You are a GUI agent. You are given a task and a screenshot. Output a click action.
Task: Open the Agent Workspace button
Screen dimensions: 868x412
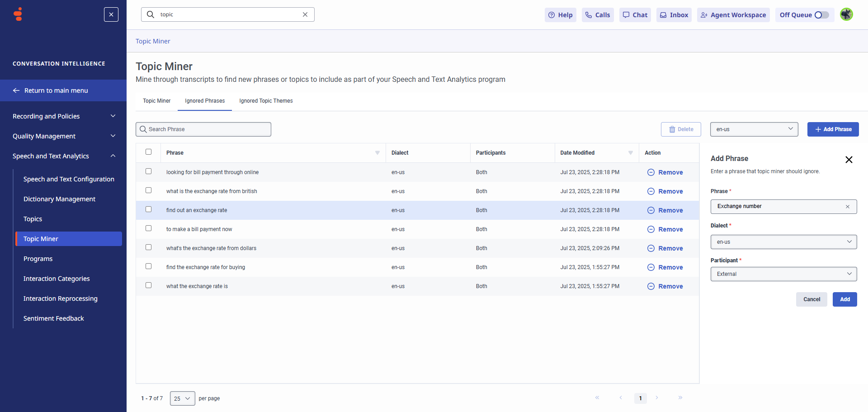[733, 15]
